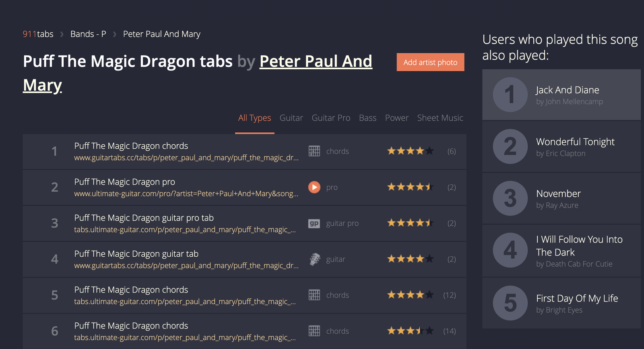Open Puff The Magic Dragon pro title
The image size is (644, 349).
tap(125, 182)
